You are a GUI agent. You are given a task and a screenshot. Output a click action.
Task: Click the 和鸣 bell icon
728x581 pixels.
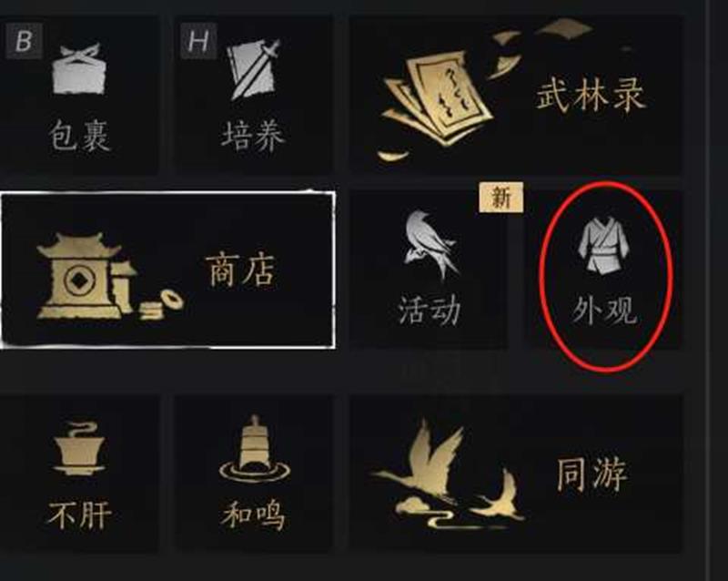coord(255,449)
